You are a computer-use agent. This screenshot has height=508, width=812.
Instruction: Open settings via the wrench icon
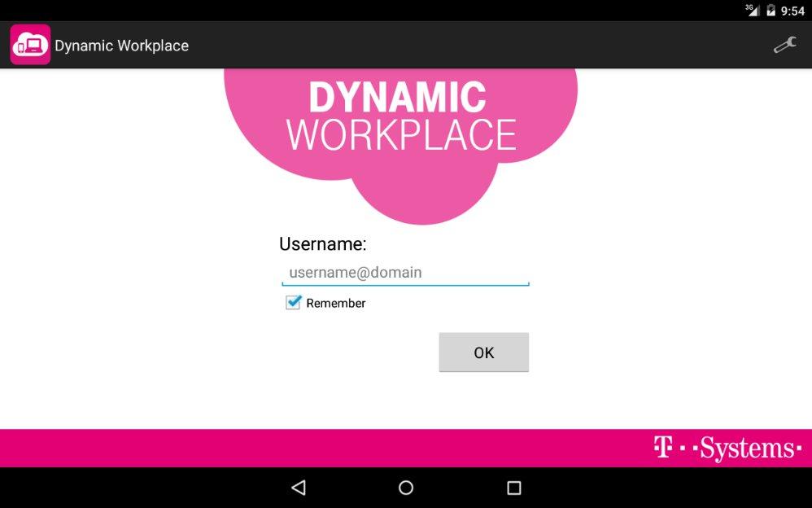point(784,45)
